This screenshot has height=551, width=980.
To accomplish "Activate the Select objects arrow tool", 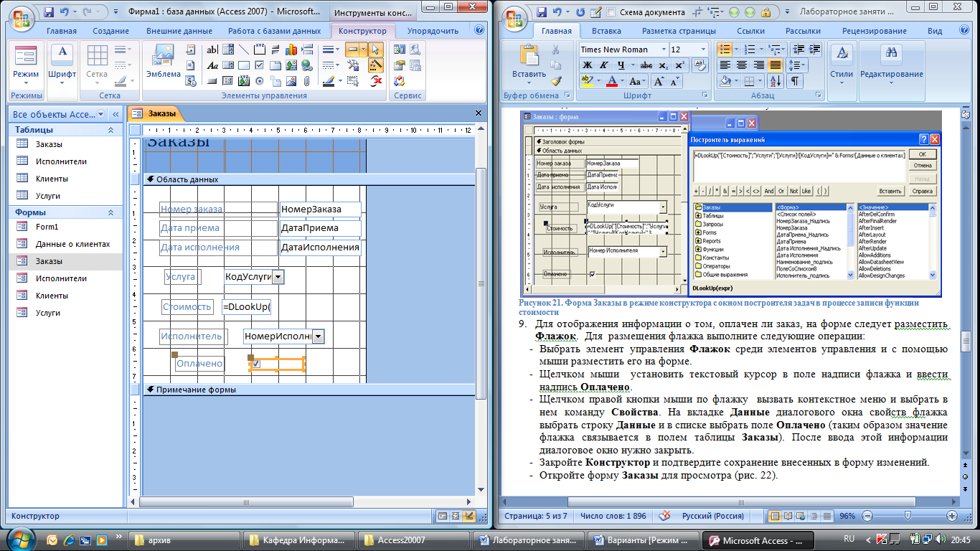I will coord(376,50).
